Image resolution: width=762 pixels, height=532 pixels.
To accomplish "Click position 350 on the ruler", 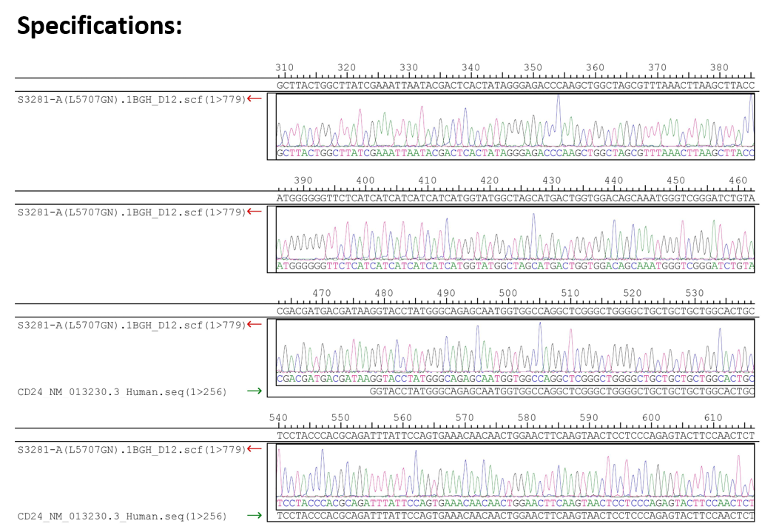I will point(533,68).
